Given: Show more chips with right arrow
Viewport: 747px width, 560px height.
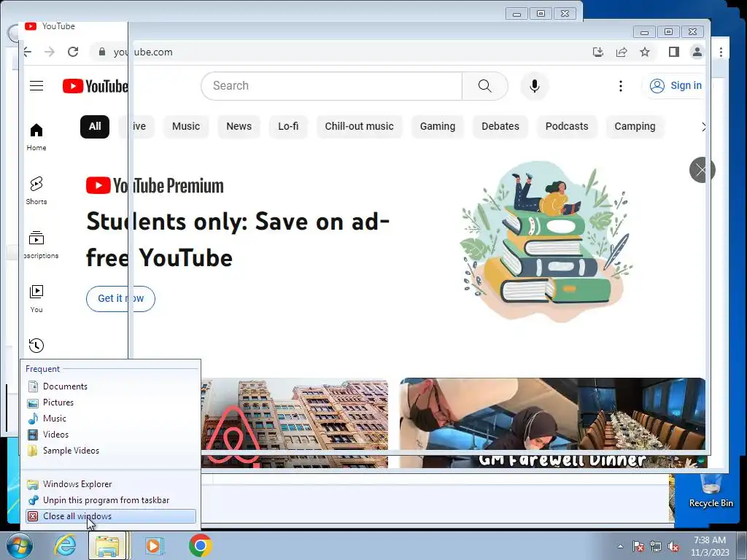Looking at the screenshot, I should click(x=703, y=127).
